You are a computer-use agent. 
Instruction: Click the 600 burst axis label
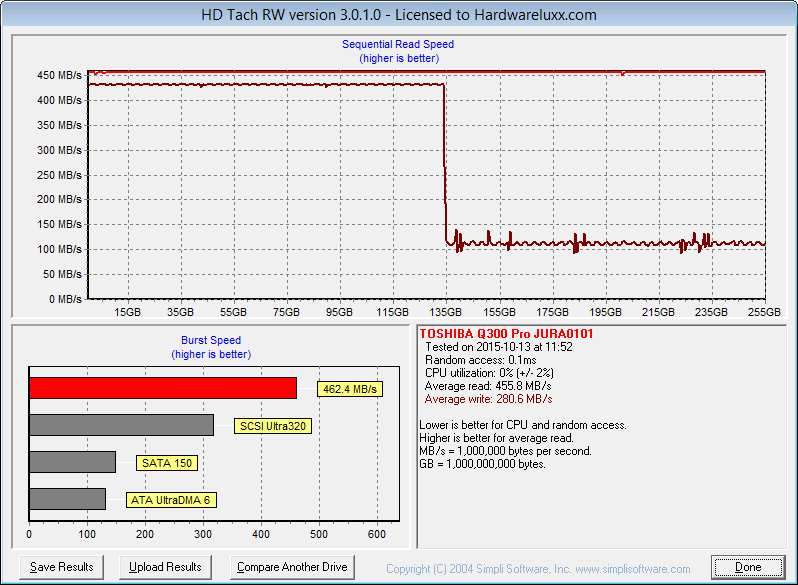tap(377, 534)
